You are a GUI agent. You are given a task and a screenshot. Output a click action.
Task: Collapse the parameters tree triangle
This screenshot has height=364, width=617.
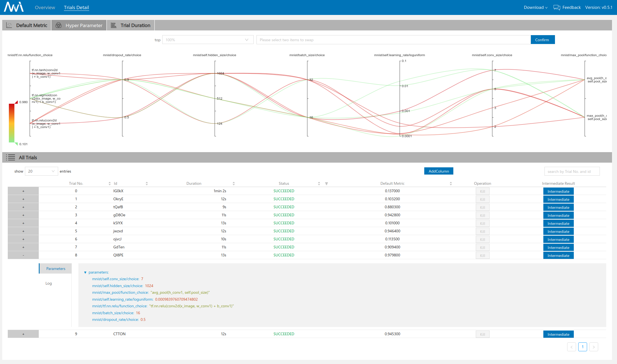click(x=85, y=272)
